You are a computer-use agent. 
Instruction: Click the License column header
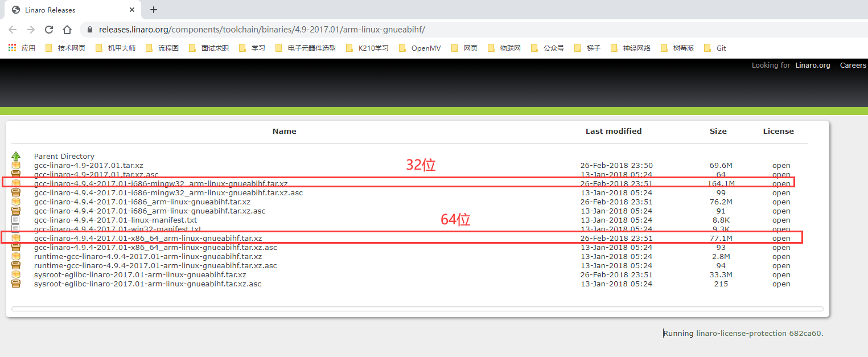pos(778,131)
